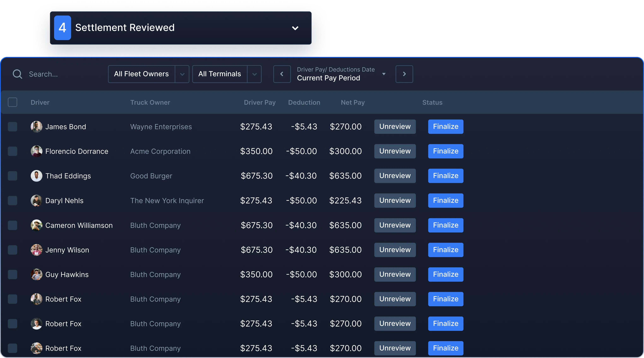
Task: Click the search magnifier icon
Action: 17,74
